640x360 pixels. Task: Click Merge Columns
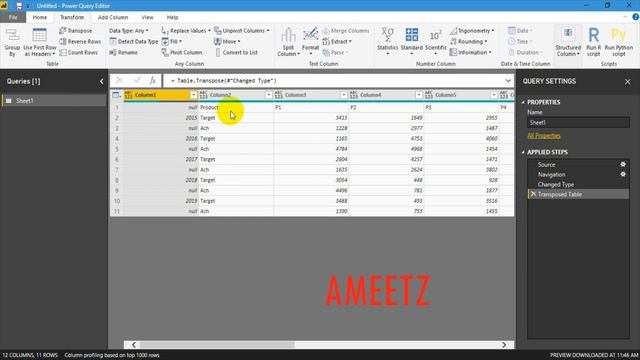(345, 31)
